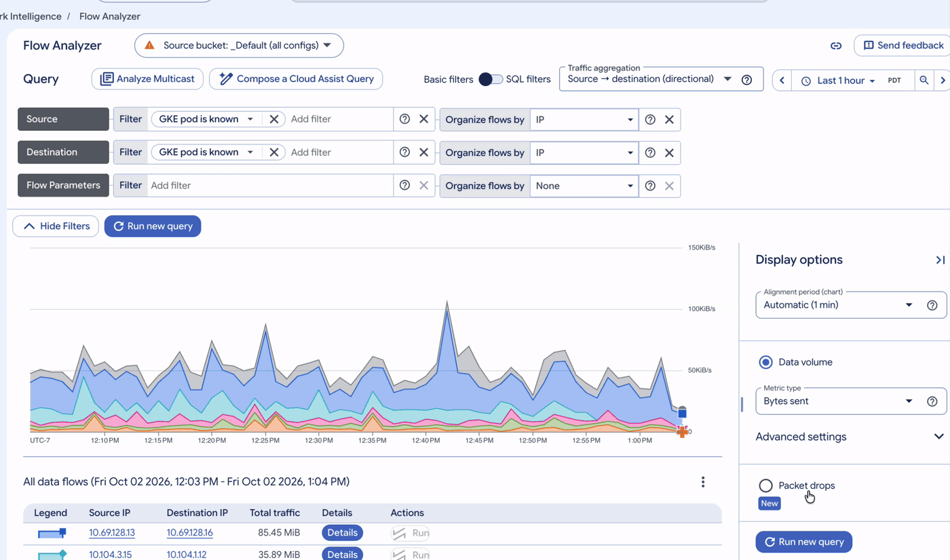Click Analyze Multicast button
Viewport: 950px width, 560px height.
pyautogui.click(x=147, y=79)
